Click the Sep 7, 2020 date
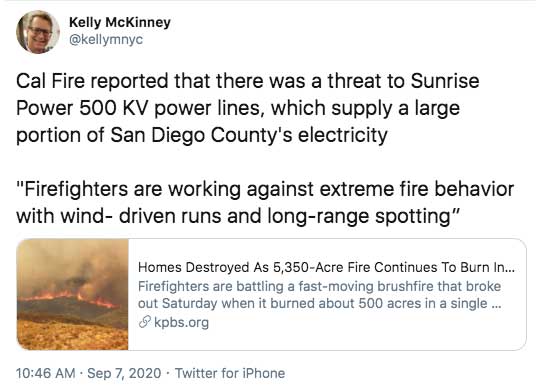540x392 pixels. [124, 373]
